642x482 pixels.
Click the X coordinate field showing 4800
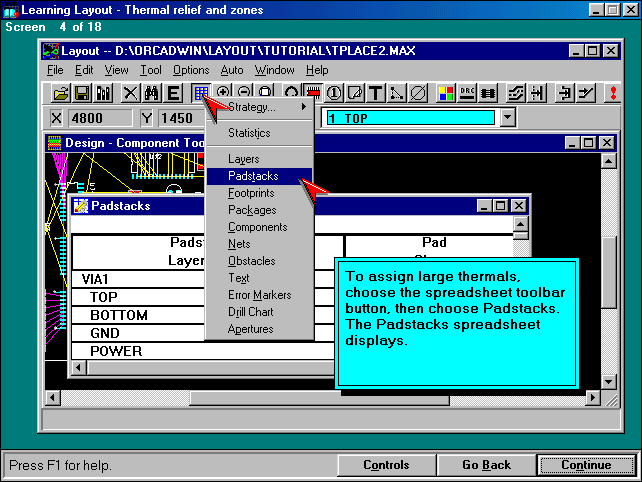click(102, 118)
